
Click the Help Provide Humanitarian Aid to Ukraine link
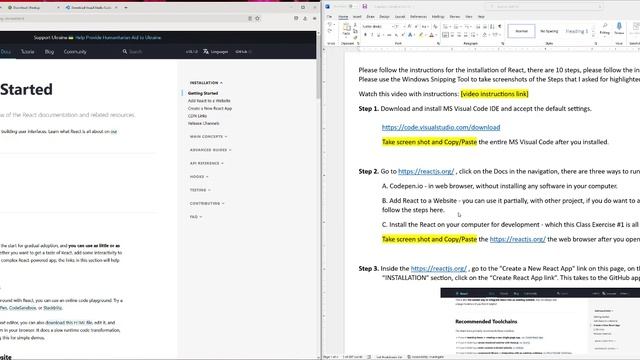point(118,38)
